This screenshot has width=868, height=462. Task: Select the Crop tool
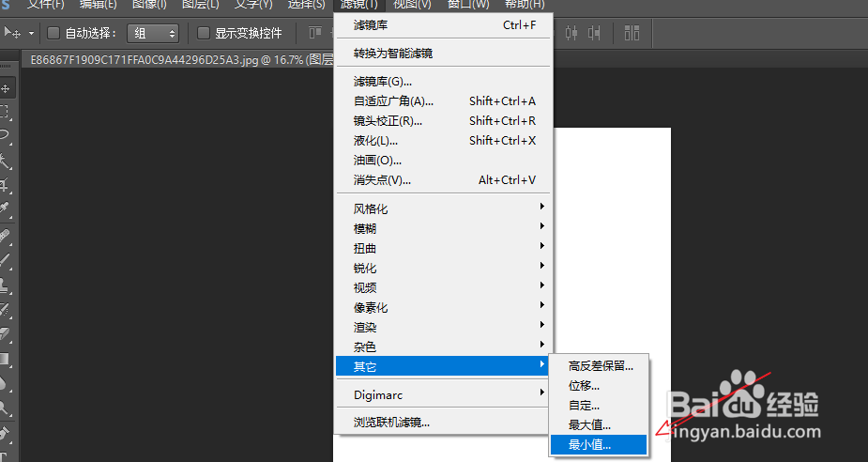pos(5,184)
